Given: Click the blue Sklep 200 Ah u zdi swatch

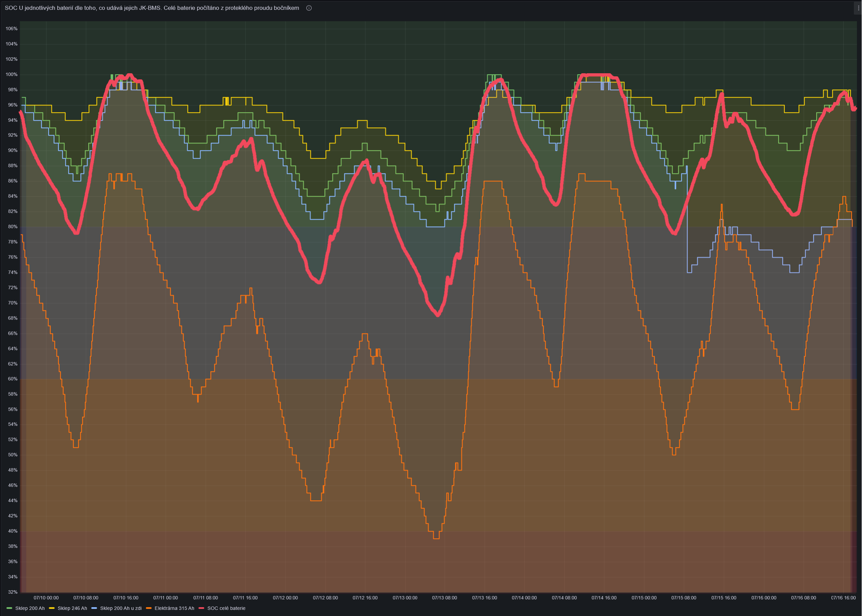Looking at the screenshot, I should [94, 608].
